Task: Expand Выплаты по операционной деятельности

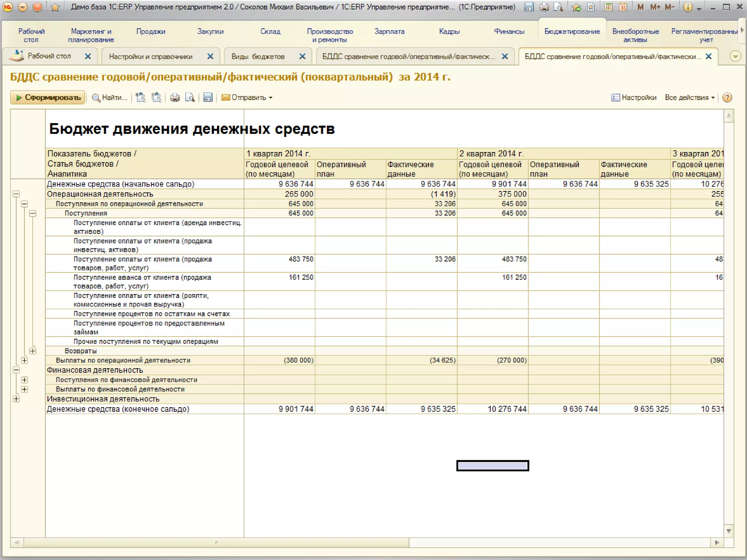Action: [x=24, y=360]
